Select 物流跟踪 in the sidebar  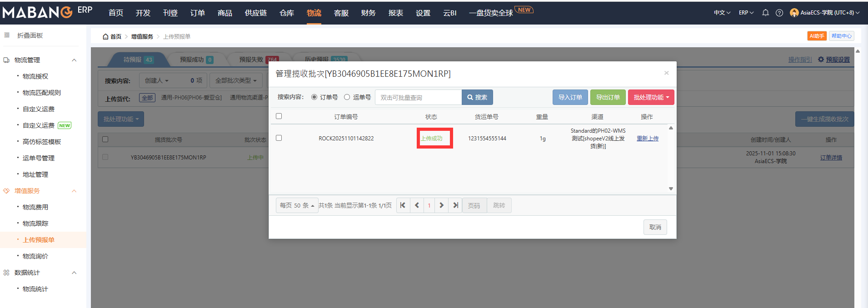tap(35, 224)
